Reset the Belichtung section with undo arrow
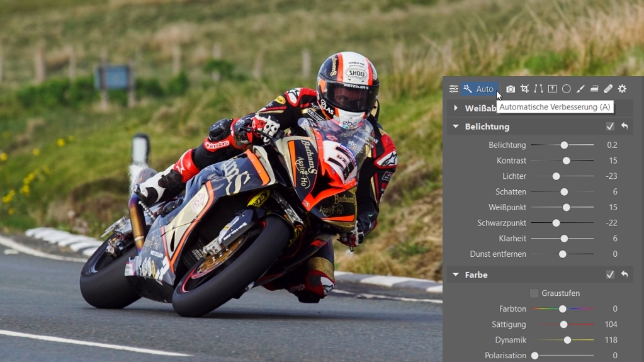Viewport: 644px width, 362px height. (x=624, y=126)
